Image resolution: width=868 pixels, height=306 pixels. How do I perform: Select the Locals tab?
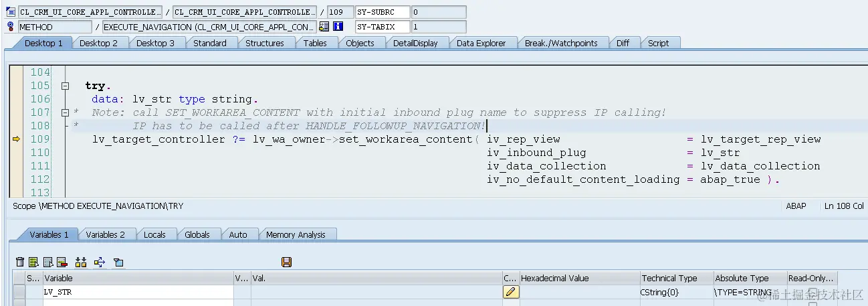155,234
